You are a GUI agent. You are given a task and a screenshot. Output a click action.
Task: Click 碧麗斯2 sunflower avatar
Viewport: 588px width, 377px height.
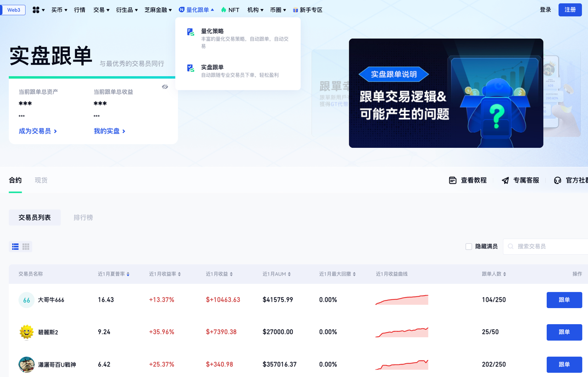[27, 332]
